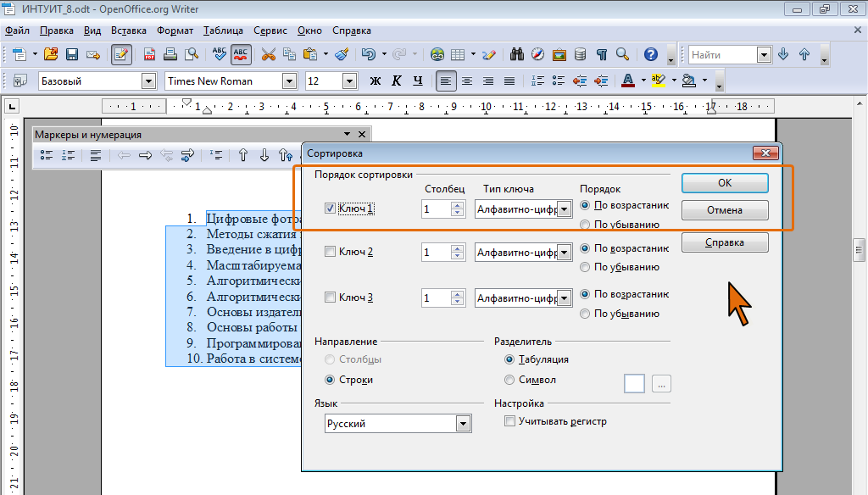Close the Сортировка dialog
The height and width of the screenshot is (495, 868).
[x=766, y=153]
